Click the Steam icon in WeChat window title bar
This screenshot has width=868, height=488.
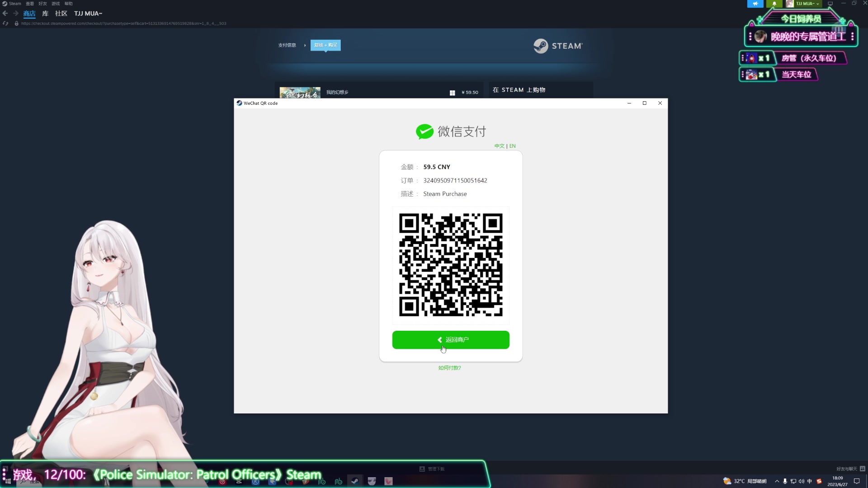[x=239, y=103]
